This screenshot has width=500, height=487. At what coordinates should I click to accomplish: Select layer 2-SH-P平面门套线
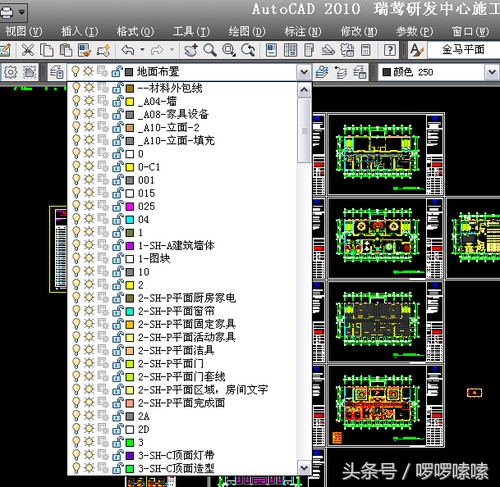coord(182,376)
